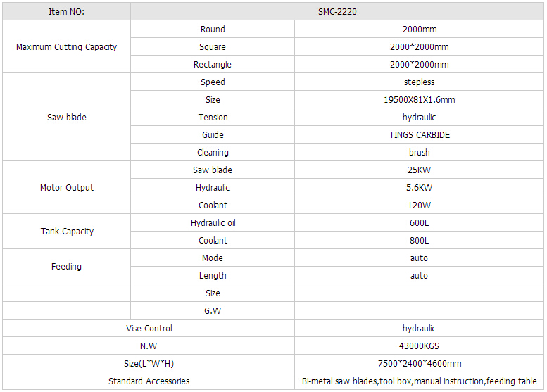The width and height of the screenshot is (547, 392).
Task: Select the stepless speed value
Action: [x=419, y=82]
